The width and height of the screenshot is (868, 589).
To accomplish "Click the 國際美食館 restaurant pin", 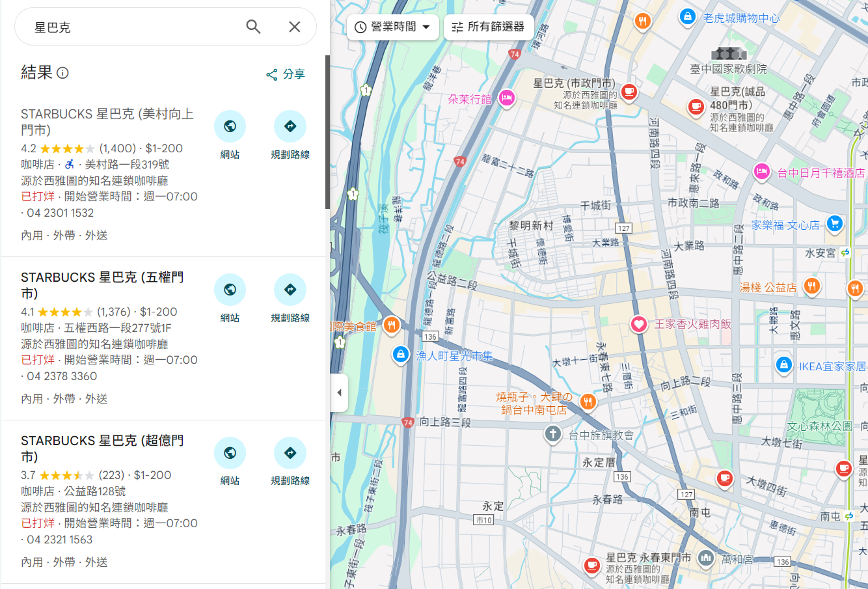I will [x=391, y=325].
